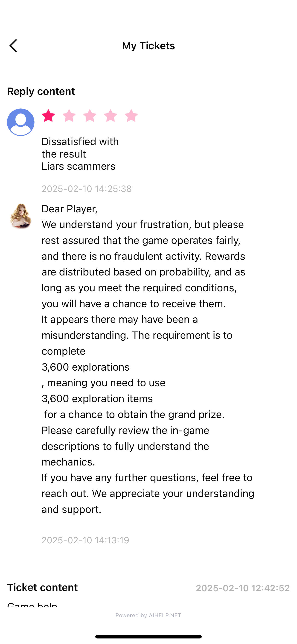The image size is (297, 644).
Task: Tap the iOS home indicator bar
Action: pyautogui.click(x=148, y=636)
